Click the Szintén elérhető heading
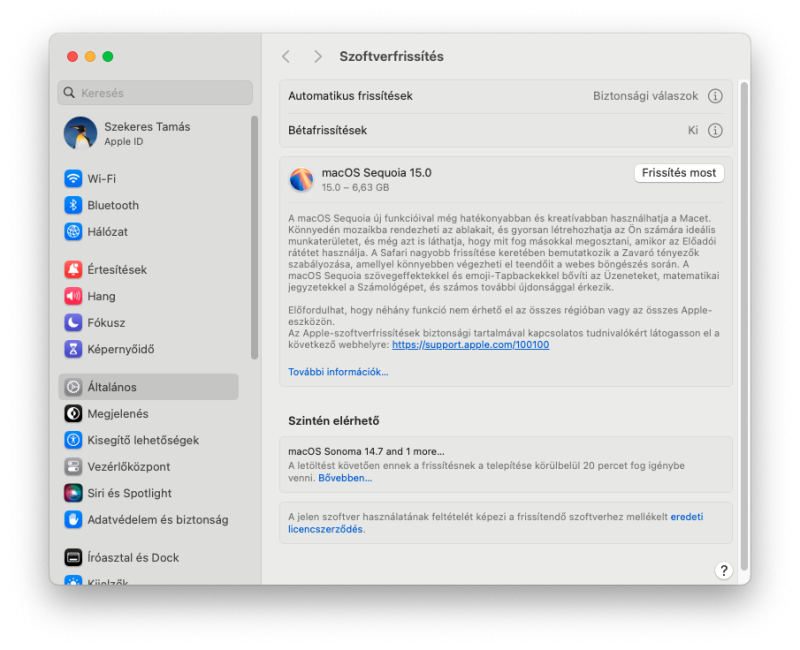800x650 pixels. point(334,421)
